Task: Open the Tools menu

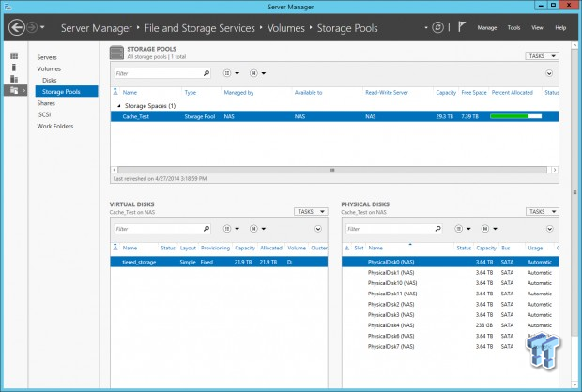Action: 513,28
